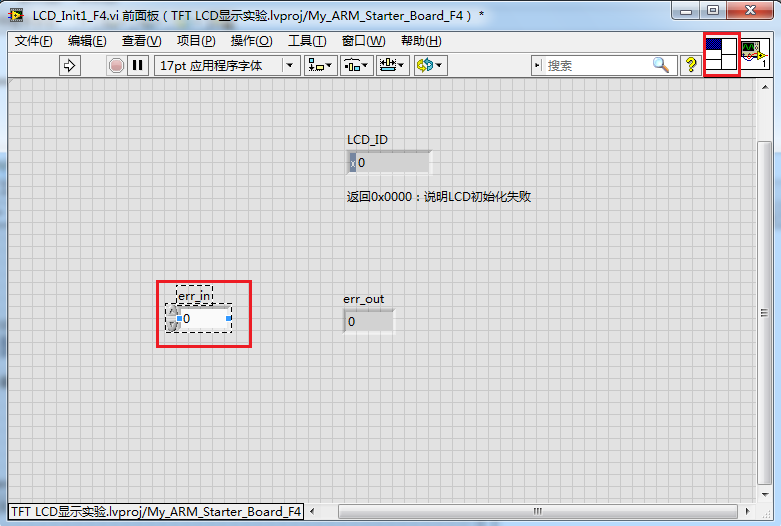Click the LCD_ID radix x indicator
The height and width of the screenshot is (526, 781).
pos(353,163)
